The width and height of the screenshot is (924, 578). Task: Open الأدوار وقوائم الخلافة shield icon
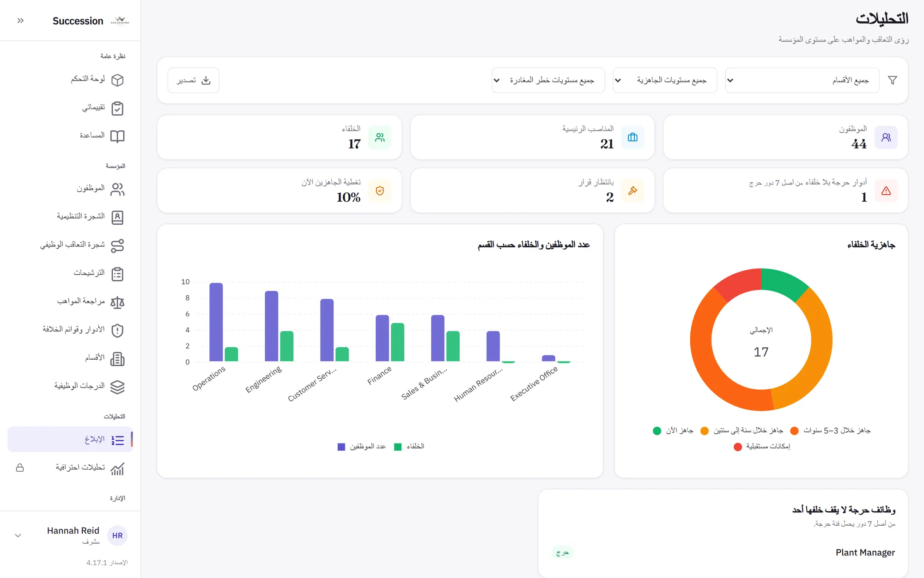point(117,331)
